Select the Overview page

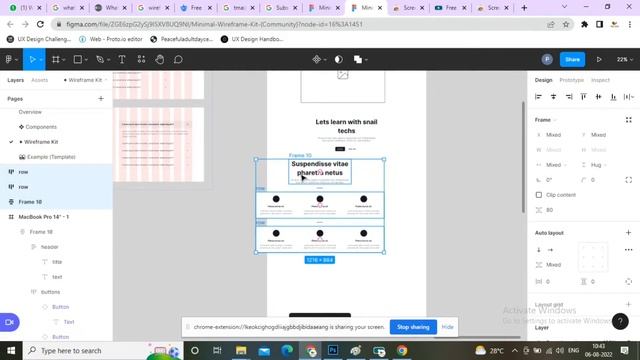(x=30, y=112)
